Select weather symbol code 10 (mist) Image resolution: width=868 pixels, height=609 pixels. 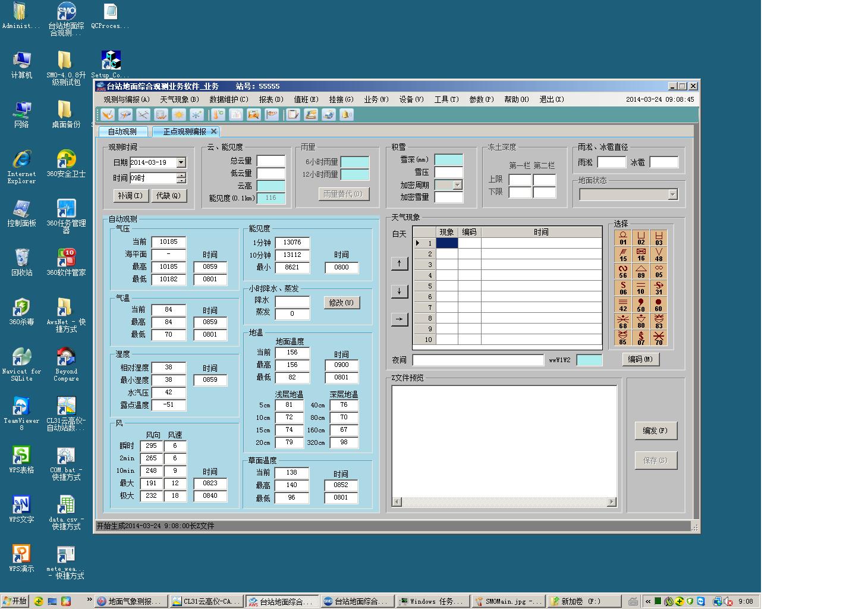[x=640, y=288]
